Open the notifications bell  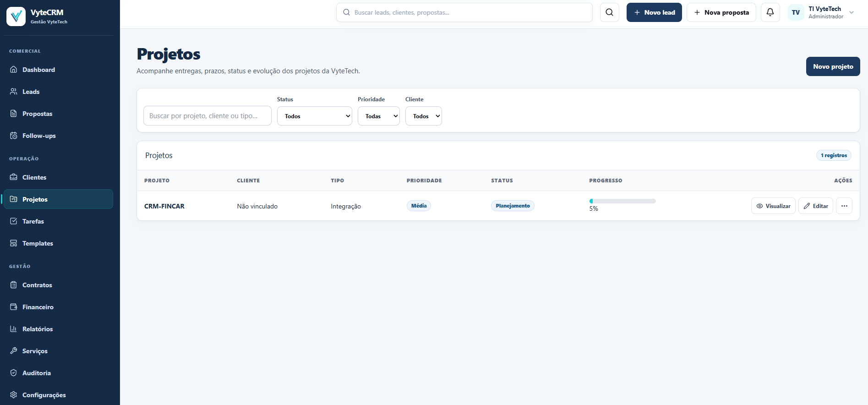[770, 12]
